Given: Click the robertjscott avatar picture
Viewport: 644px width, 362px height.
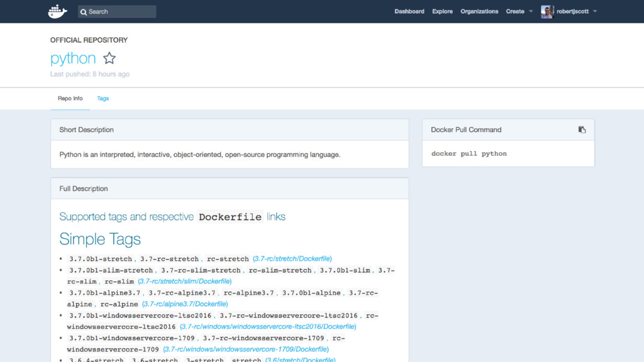Looking at the screenshot, I should [x=547, y=11].
